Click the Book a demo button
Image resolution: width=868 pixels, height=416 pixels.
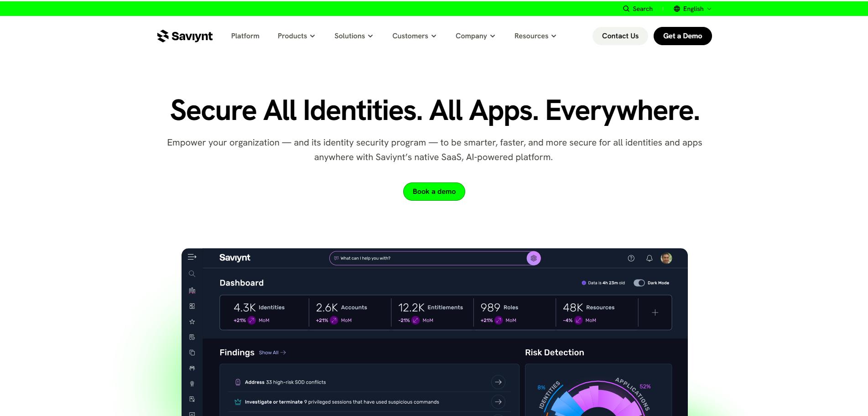[x=434, y=192]
